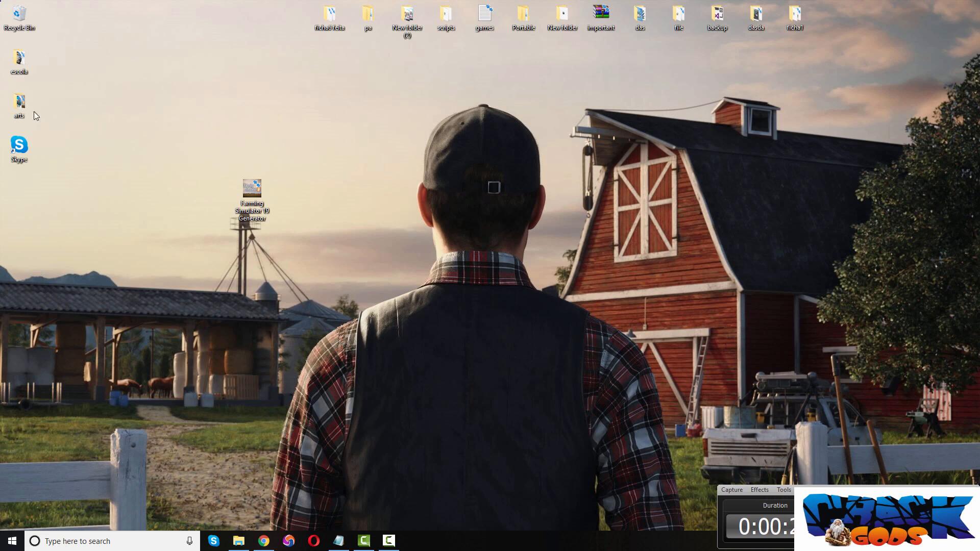Image resolution: width=980 pixels, height=551 pixels.
Task: Click the Skype taskbar icon
Action: pos(213,541)
